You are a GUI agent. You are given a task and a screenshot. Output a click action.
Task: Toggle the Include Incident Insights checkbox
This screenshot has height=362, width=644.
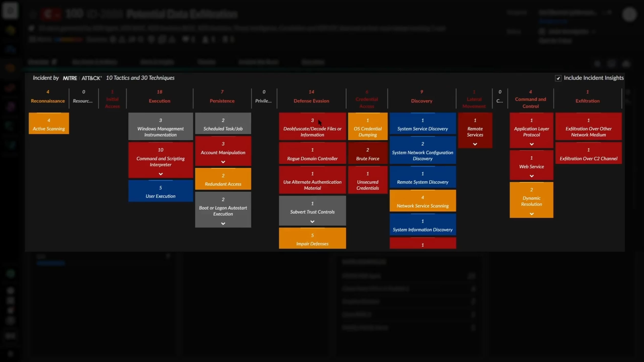(558, 78)
